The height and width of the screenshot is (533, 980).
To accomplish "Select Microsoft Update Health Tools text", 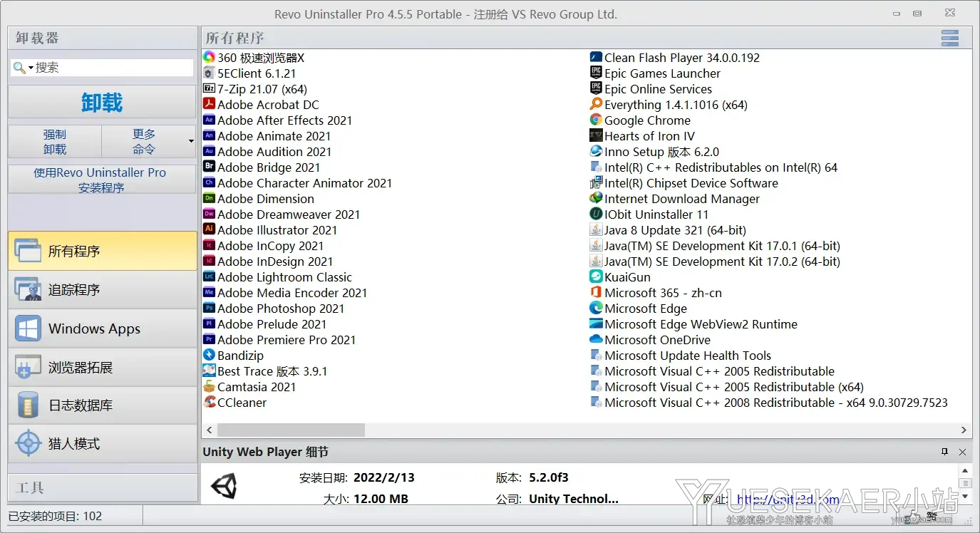I will pyautogui.click(x=688, y=355).
